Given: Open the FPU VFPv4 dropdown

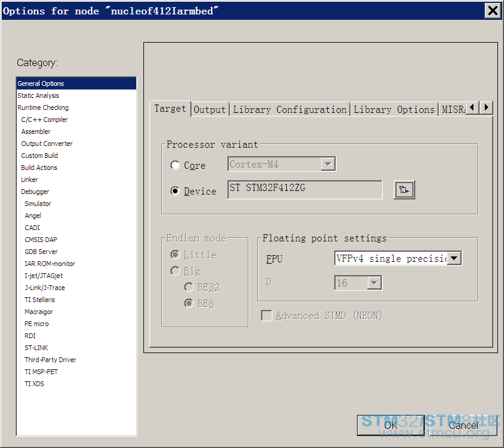Looking at the screenshot, I should click(x=454, y=258).
